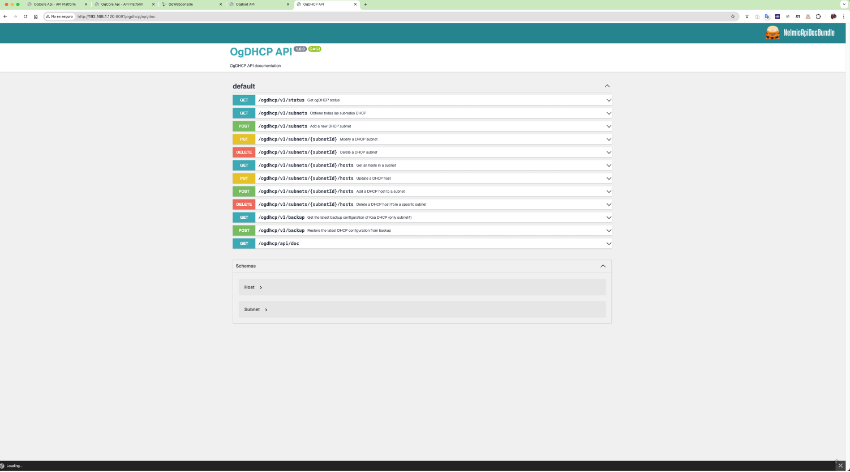
Task: Click the browser reload icon
Action: [x=26, y=16]
